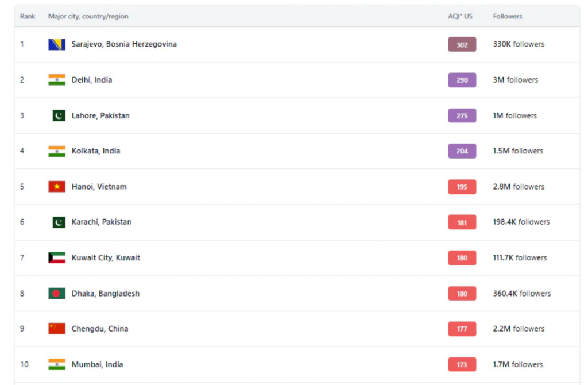Open the Kolkata, India city link
Image resolution: width=588 pixels, height=385 pixels.
pyautogui.click(x=96, y=151)
